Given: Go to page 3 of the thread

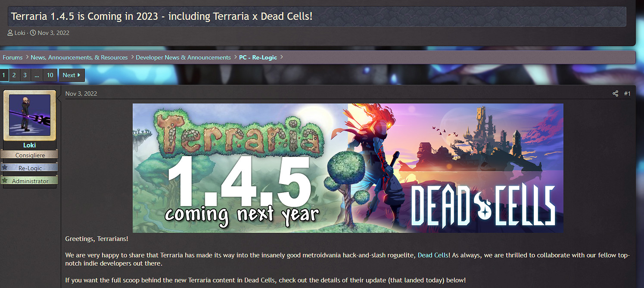Looking at the screenshot, I should tap(25, 75).
